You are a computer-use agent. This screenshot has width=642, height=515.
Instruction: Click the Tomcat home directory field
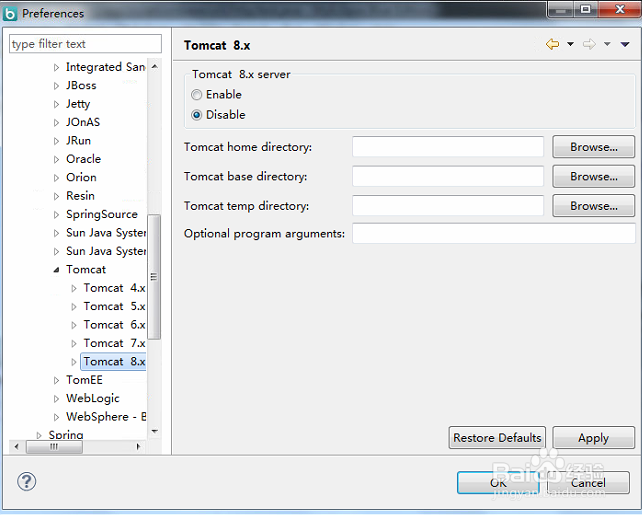448,147
